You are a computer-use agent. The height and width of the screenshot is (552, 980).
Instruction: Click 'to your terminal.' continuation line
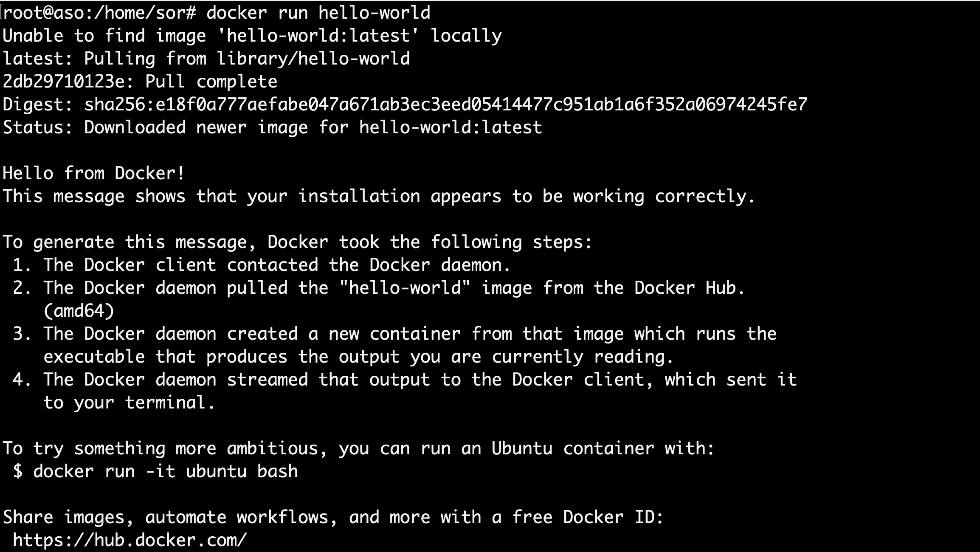(x=129, y=403)
